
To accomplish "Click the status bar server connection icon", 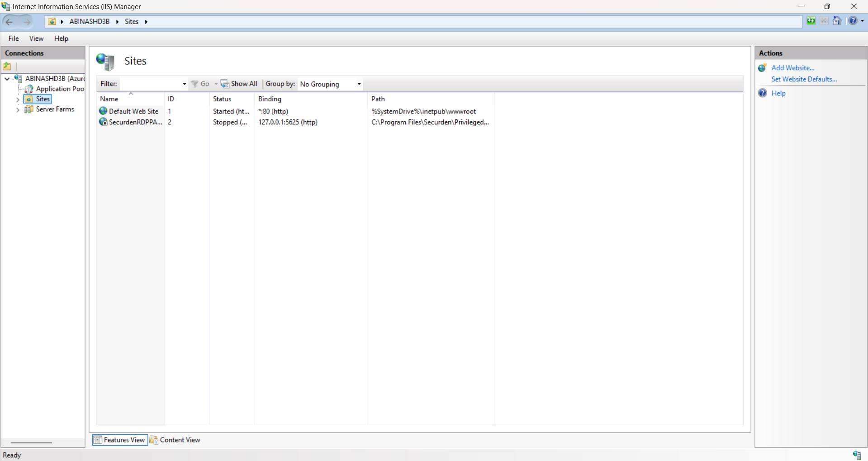I will coord(857,455).
